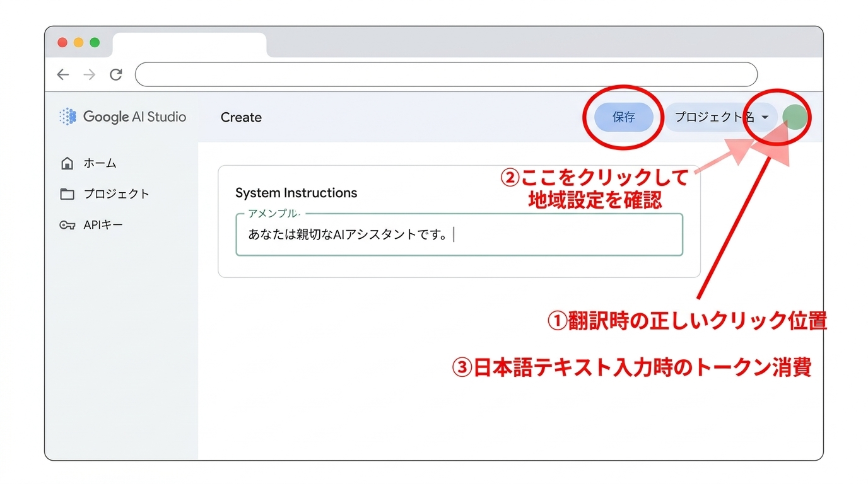Click the yellow minimize traffic light button
This screenshot has width=868, height=484.
[x=78, y=42]
